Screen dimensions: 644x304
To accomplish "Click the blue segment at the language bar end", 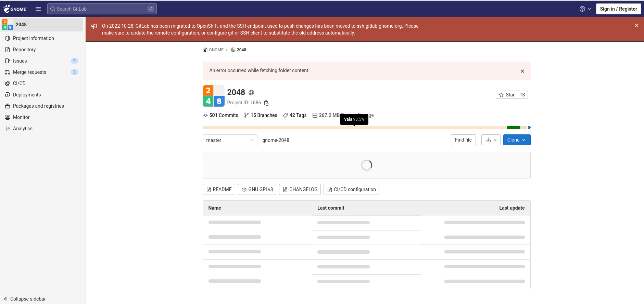I will pyautogui.click(x=529, y=128).
